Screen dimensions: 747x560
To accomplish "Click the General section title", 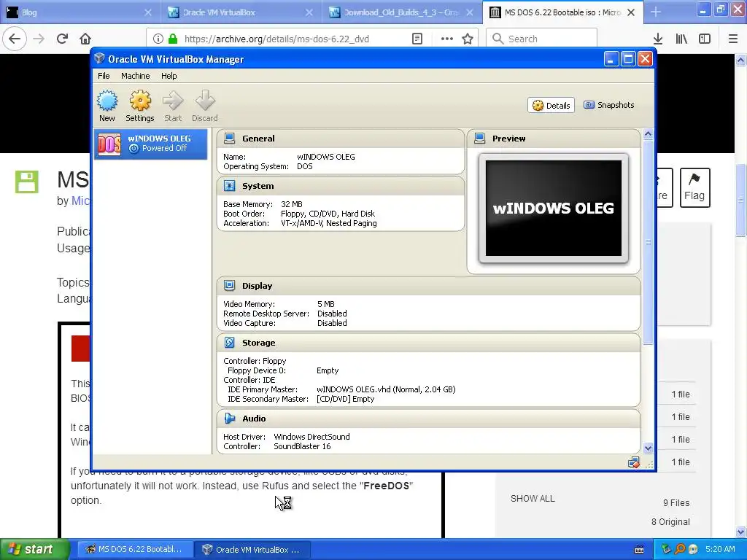I will tap(258, 139).
